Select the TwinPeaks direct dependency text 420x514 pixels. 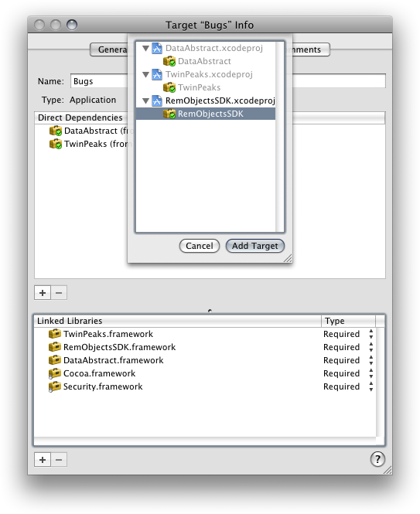(96, 144)
